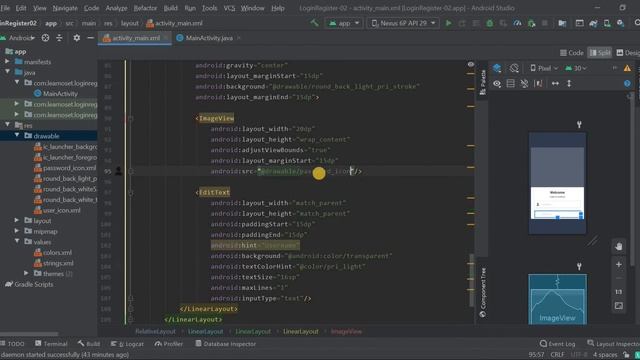Select the ImageView blueprint preview
This screenshot has height=360, width=640.
(558, 299)
